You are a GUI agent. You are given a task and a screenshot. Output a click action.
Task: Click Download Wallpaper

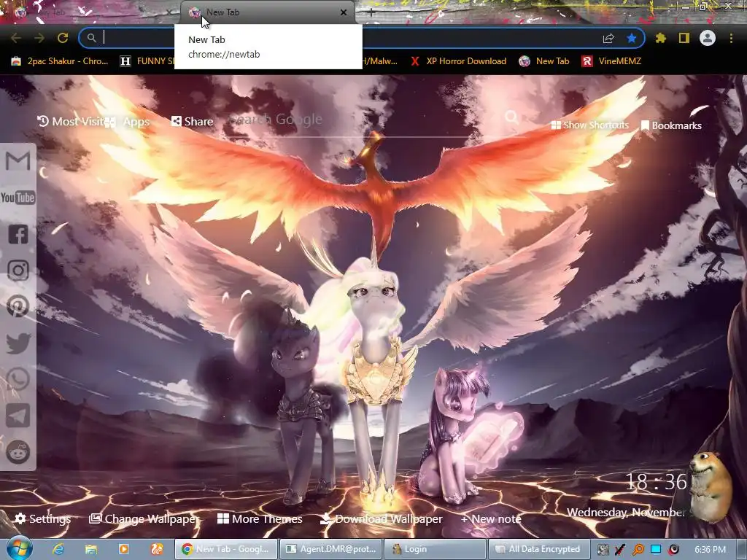coord(381,518)
